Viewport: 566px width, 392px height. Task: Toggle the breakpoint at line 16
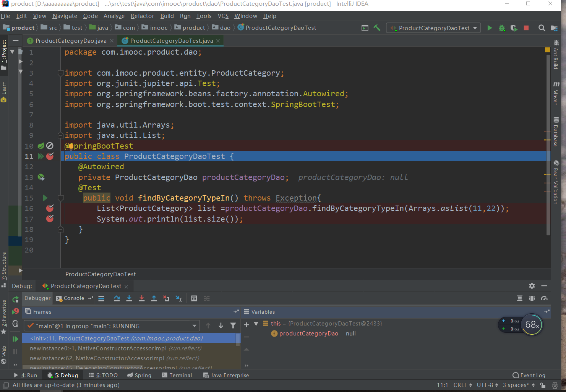50,208
